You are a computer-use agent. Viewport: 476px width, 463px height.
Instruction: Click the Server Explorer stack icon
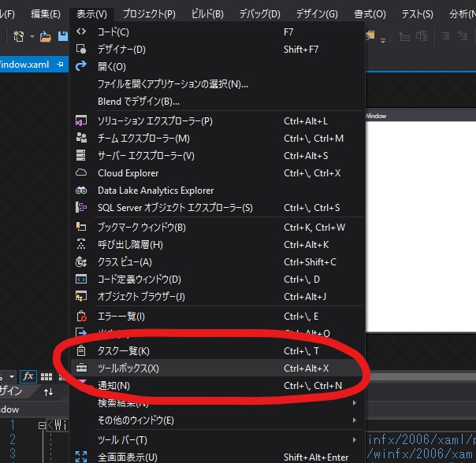80,155
